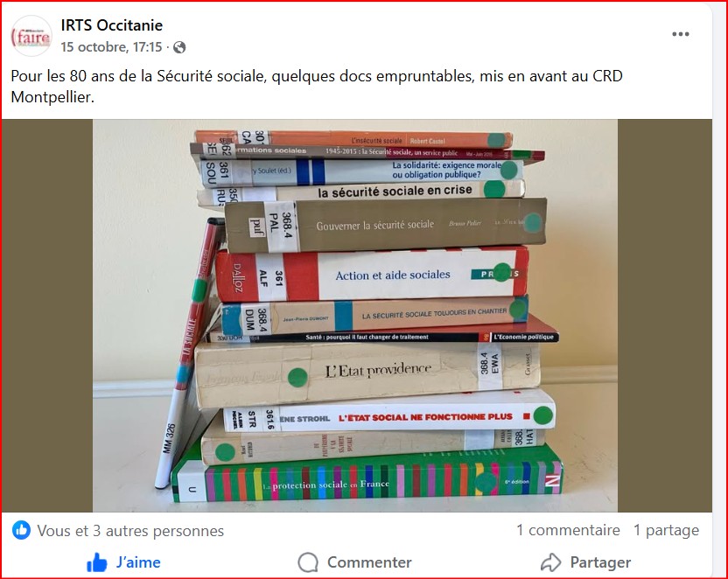The height and width of the screenshot is (579, 728).
Task: Expand the 1 commentaire section
Action: (568, 530)
